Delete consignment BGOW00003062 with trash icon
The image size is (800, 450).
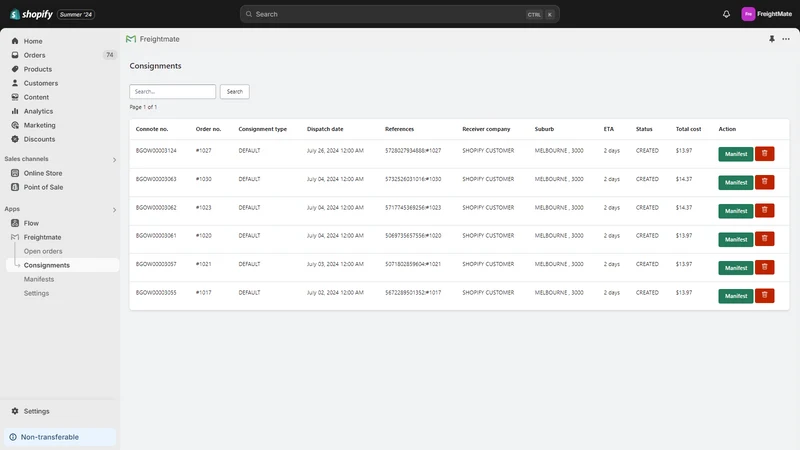pyautogui.click(x=764, y=211)
